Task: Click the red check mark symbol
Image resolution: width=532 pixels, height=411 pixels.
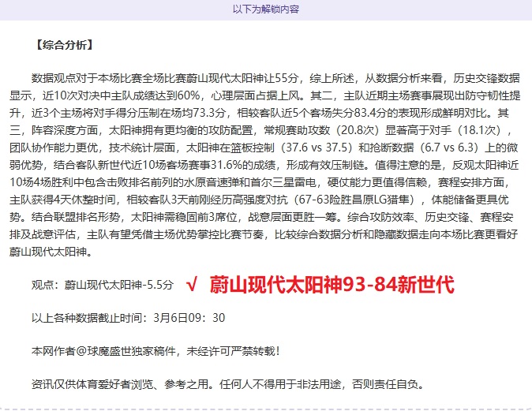Action: coord(192,285)
